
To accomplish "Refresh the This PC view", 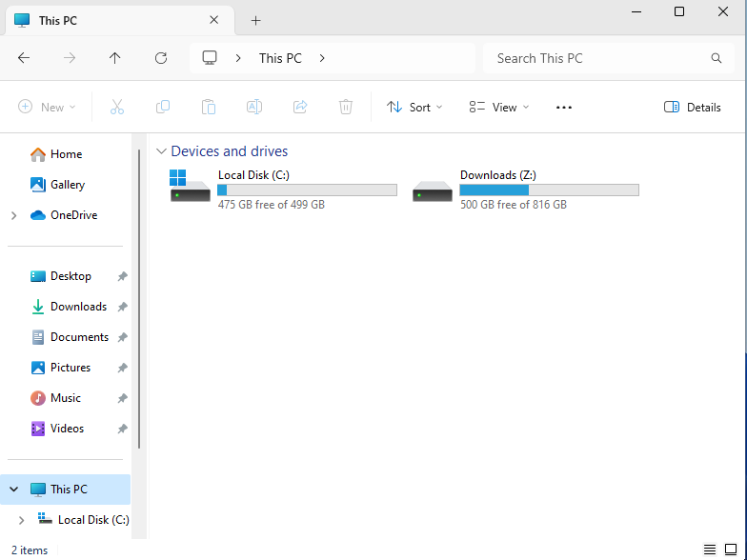I will (x=161, y=58).
